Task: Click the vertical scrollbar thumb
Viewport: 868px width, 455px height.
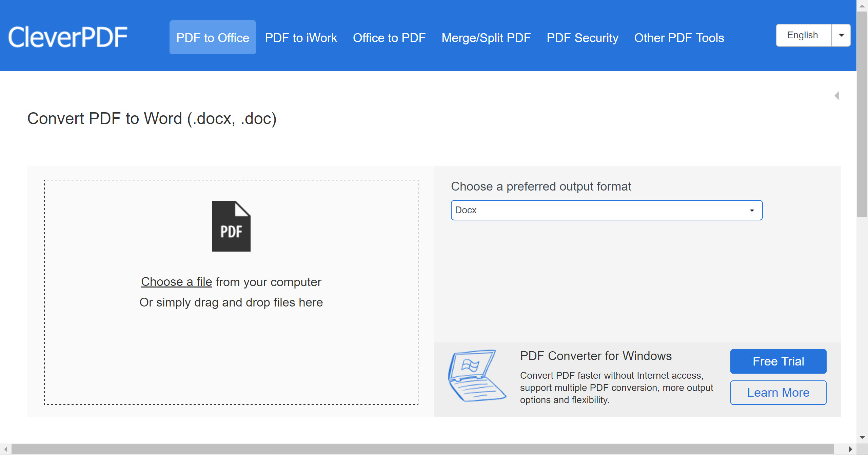Action: tap(862, 114)
